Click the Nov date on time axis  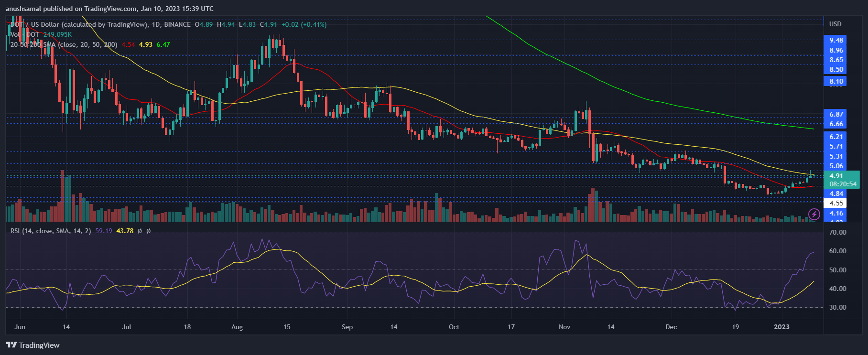click(x=564, y=327)
